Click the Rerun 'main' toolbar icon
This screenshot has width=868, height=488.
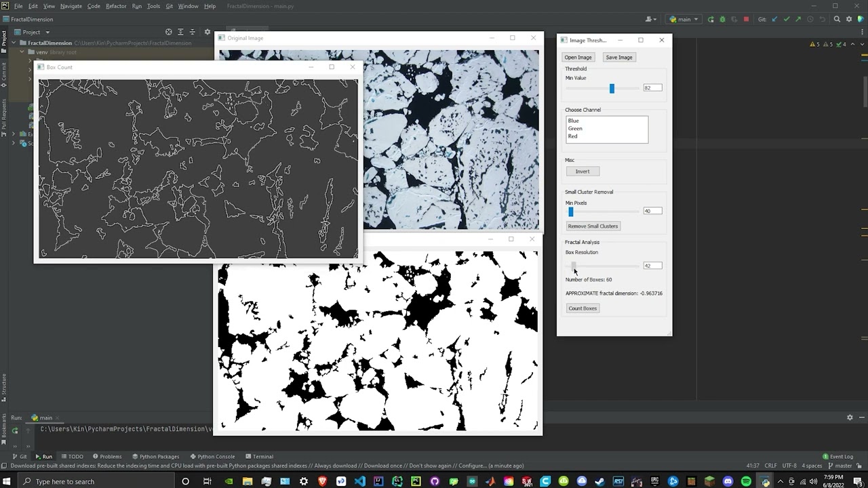coord(711,19)
